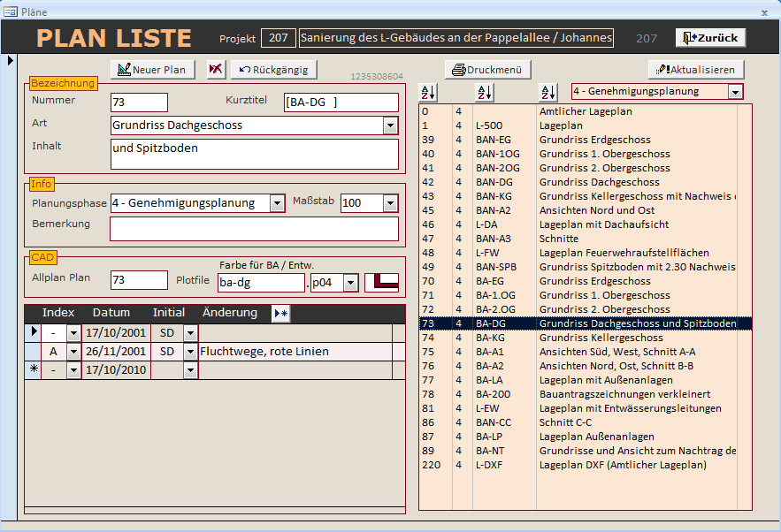781x532 pixels.
Task: Click the Änderung cell Fluchtwege, rote Linien
Action: (295, 352)
